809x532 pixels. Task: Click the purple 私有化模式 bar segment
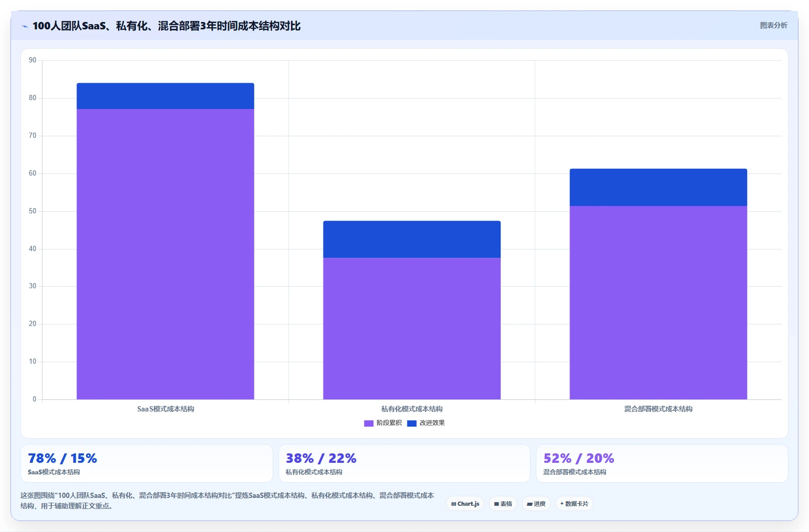pyautogui.click(x=412, y=329)
